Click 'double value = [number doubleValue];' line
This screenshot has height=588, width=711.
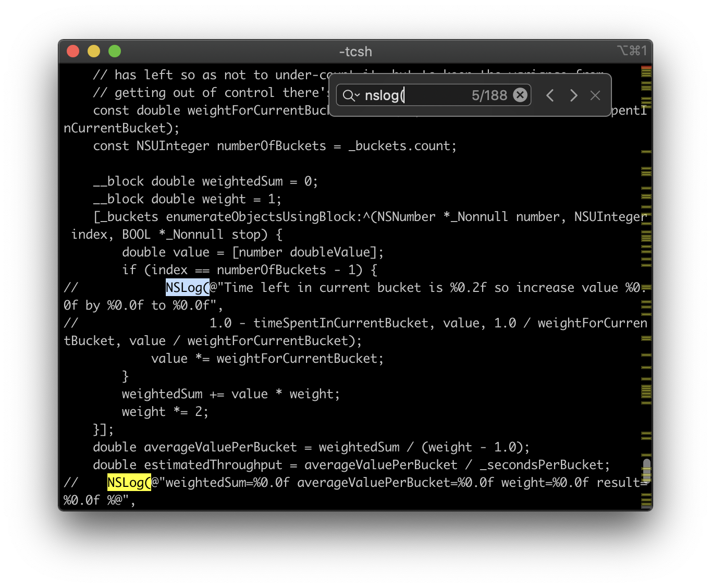point(253,252)
